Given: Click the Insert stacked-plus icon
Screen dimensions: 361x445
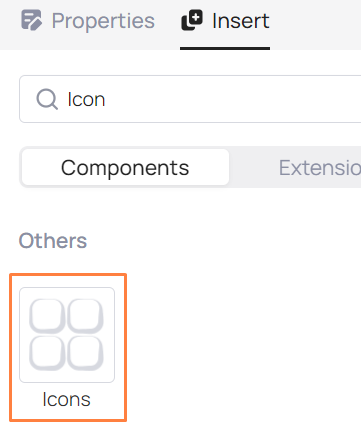Looking at the screenshot, I should [192, 20].
